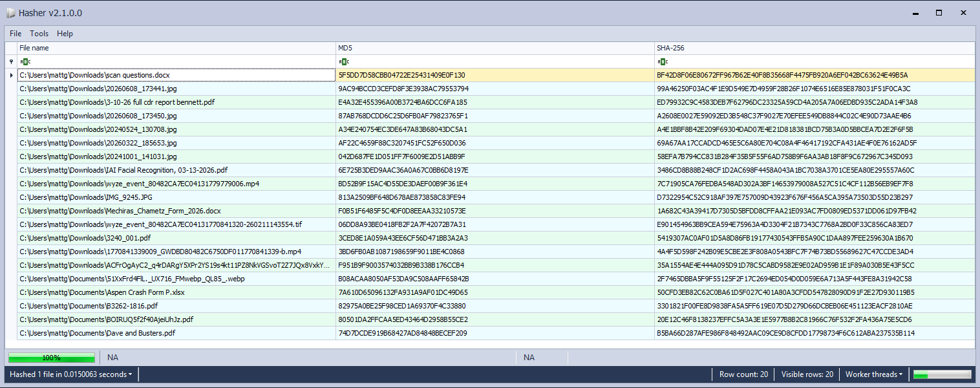Select "IAI Facial Recognition, 03-13-2026.pdf" file cell
This screenshot has height=388, width=980.
[x=176, y=171]
